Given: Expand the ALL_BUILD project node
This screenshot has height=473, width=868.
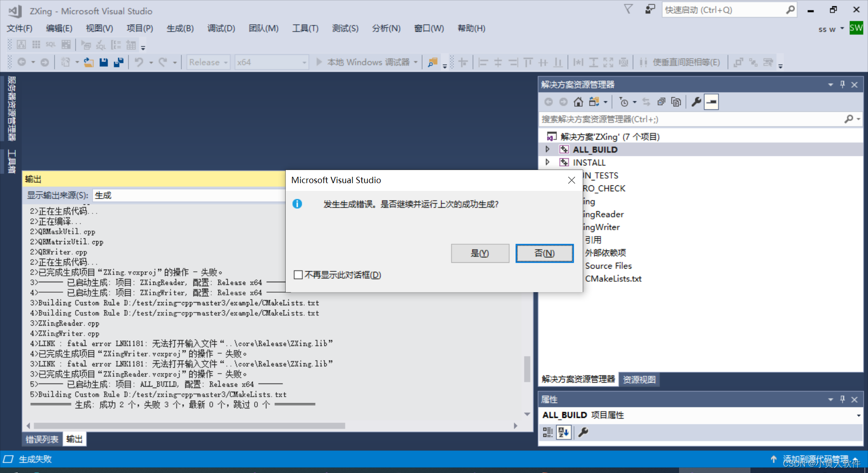Looking at the screenshot, I should (547, 149).
